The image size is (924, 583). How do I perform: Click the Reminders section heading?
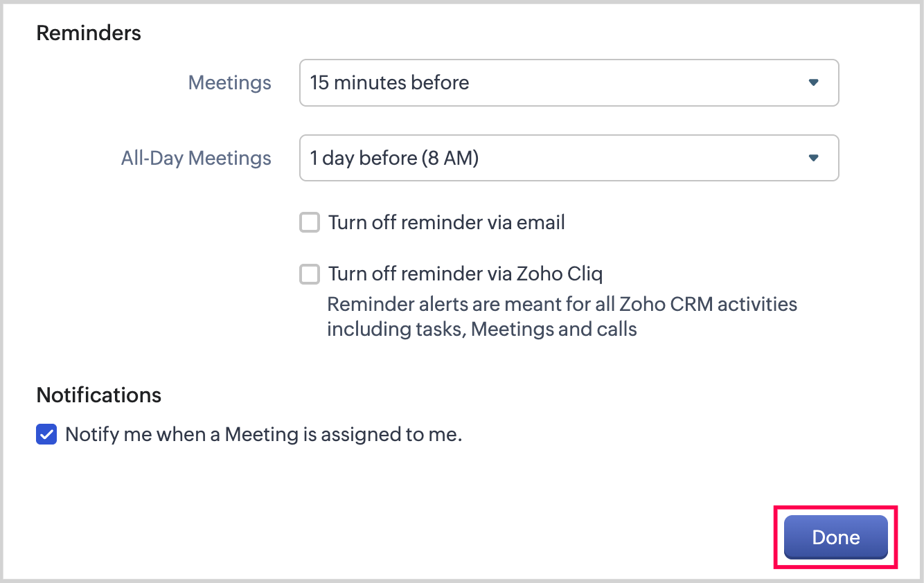click(89, 33)
